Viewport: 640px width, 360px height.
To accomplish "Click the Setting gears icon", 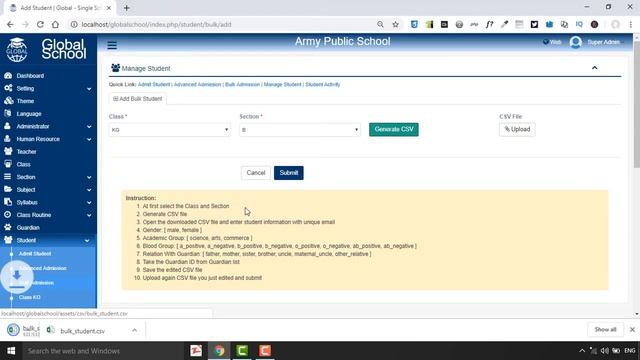I will point(8,88).
